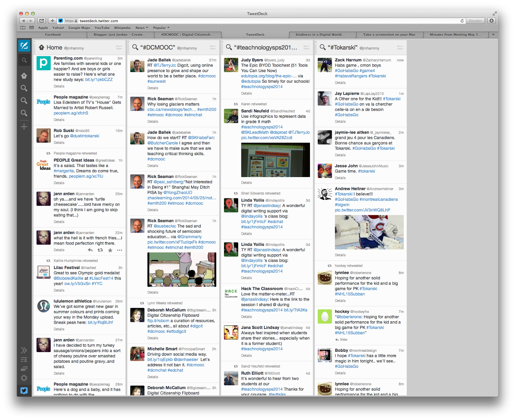Click #game4 hashtag in Zack Harnum tweet
Screen dimensions: 515x420
[x=367, y=71]
